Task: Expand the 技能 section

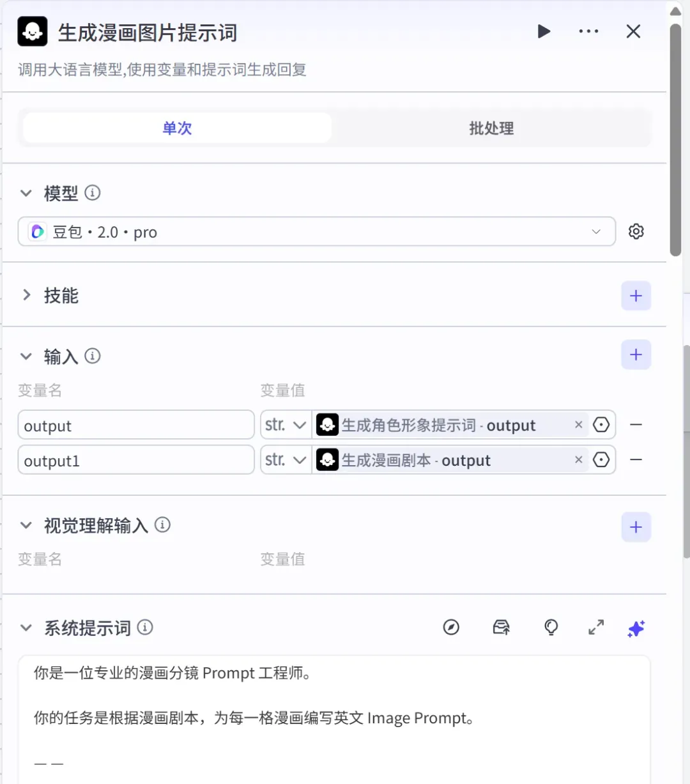Action: [26, 295]
